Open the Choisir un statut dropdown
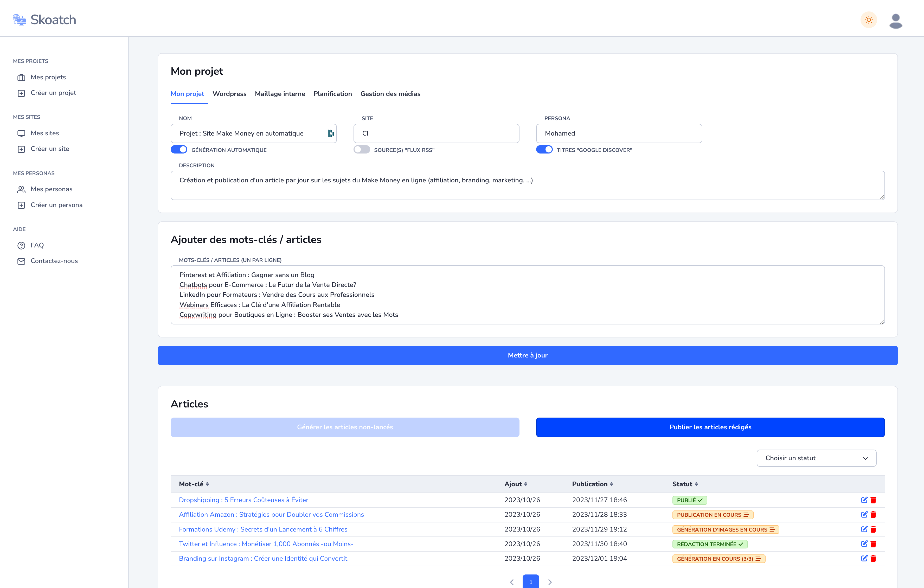The height and width of the screenshot is (588, 924). coord(816,458)
